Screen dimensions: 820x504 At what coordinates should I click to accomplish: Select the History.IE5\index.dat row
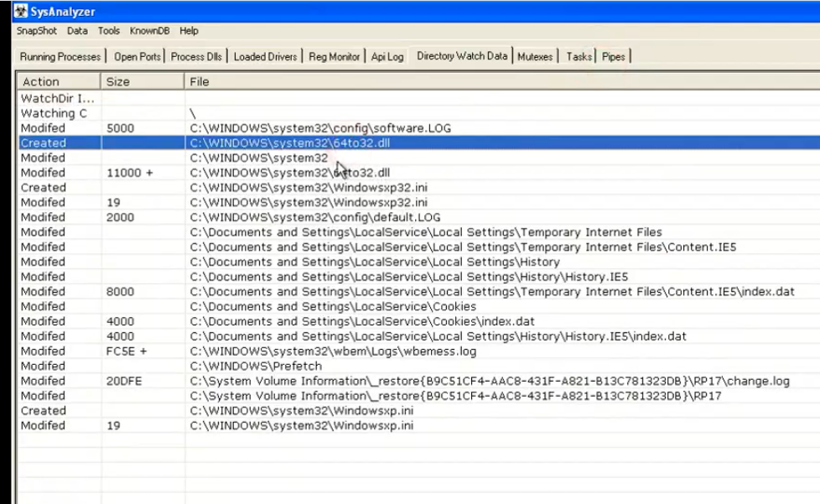(x=419, y=336)
